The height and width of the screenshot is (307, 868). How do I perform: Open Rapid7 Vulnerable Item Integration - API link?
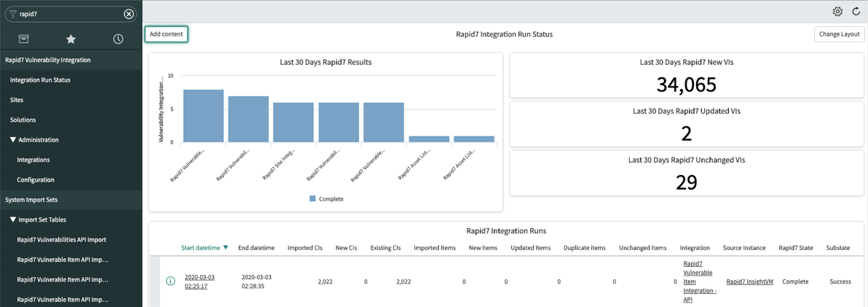pyautogui.click(x=701, y=281)
